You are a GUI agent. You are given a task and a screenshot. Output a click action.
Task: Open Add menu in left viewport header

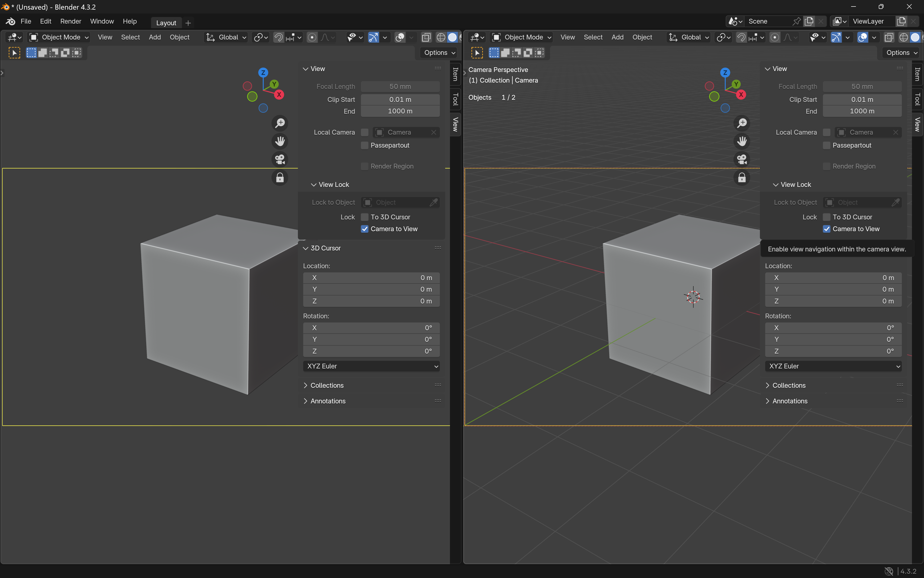(155, 37)
